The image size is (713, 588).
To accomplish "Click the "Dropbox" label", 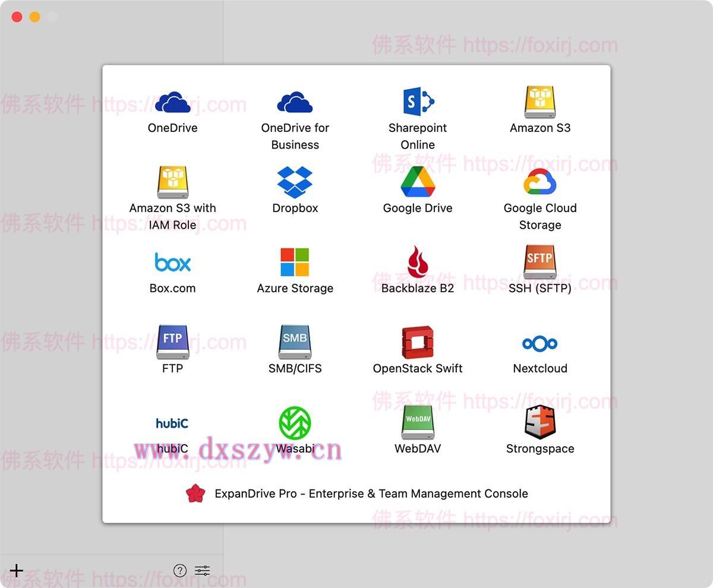I will coord(295,208).
